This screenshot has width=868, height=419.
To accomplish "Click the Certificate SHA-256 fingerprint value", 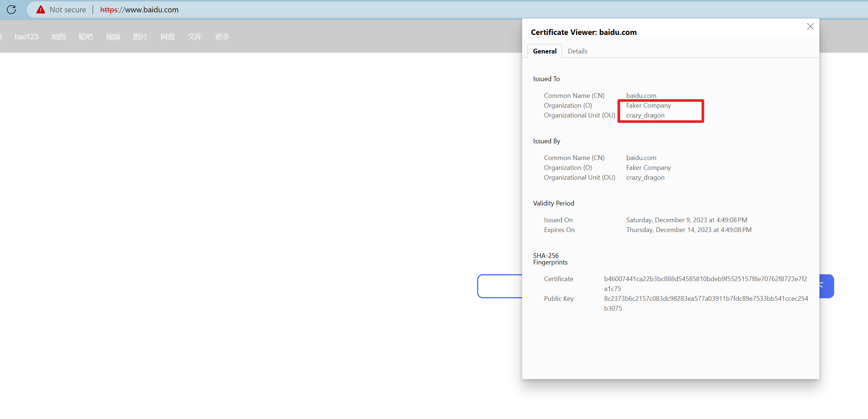I will point(706,284).
